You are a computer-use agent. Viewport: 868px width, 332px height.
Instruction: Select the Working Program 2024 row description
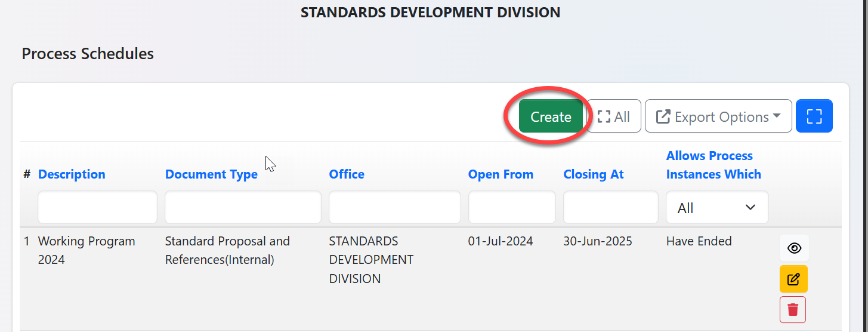[87, 250]
